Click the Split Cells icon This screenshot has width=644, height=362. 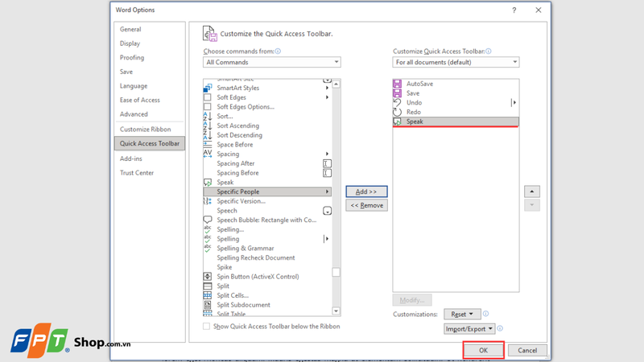click(x=208, y=295)
